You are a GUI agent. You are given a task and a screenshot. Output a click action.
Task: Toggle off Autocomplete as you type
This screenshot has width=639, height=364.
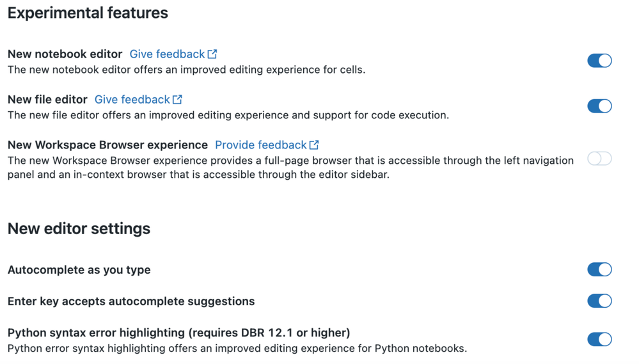pos(599,269)
